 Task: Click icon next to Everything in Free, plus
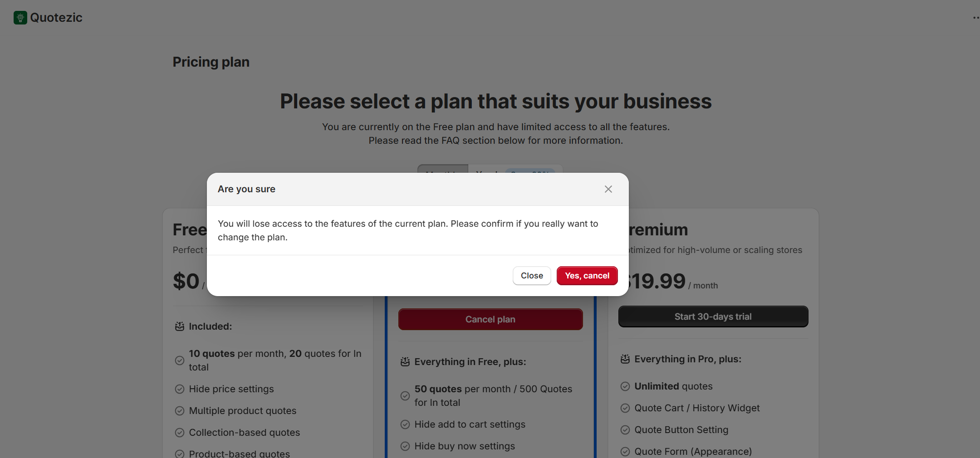tap(405, 362)
